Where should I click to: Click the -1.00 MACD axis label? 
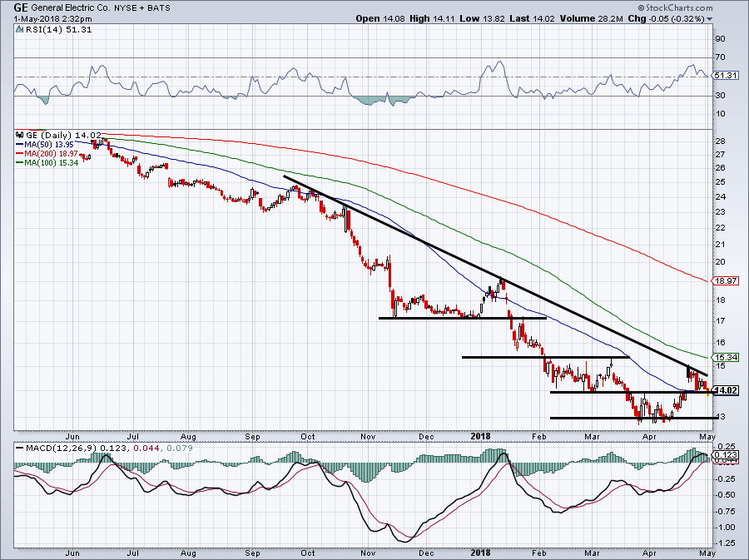(726, 527)
